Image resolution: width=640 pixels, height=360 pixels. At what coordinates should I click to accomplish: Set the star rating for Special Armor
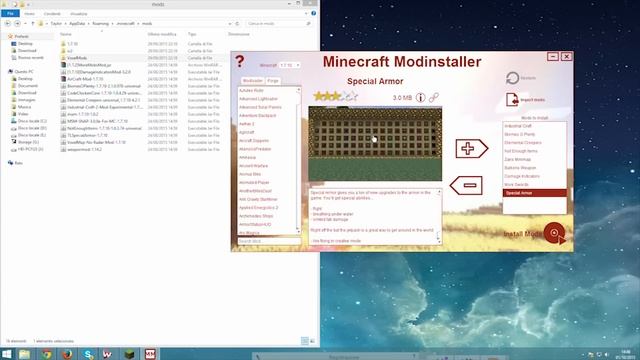tap(336, 96)
